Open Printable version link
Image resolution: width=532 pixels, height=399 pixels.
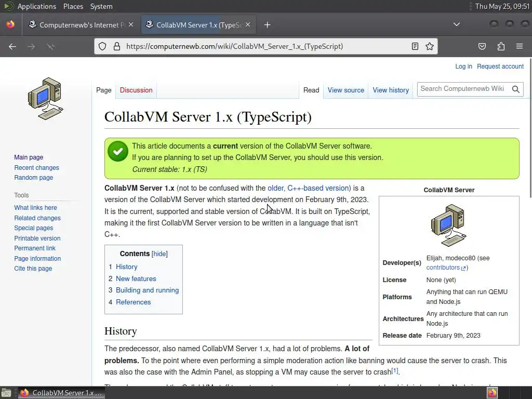tap(37, 238)
